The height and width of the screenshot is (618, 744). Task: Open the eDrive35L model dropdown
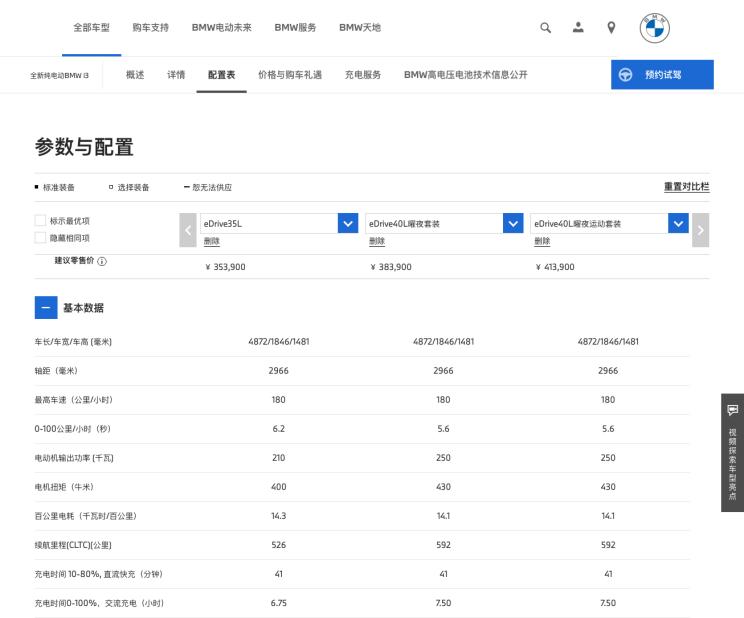348,224
